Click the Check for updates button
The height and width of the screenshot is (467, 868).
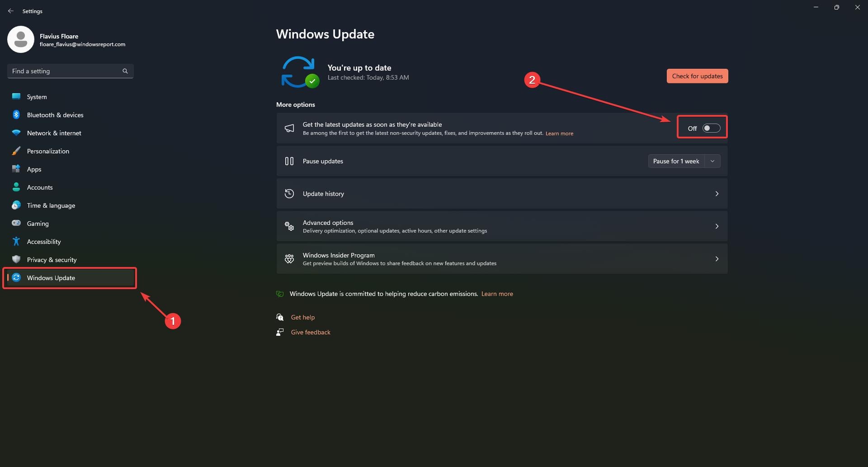697,76
